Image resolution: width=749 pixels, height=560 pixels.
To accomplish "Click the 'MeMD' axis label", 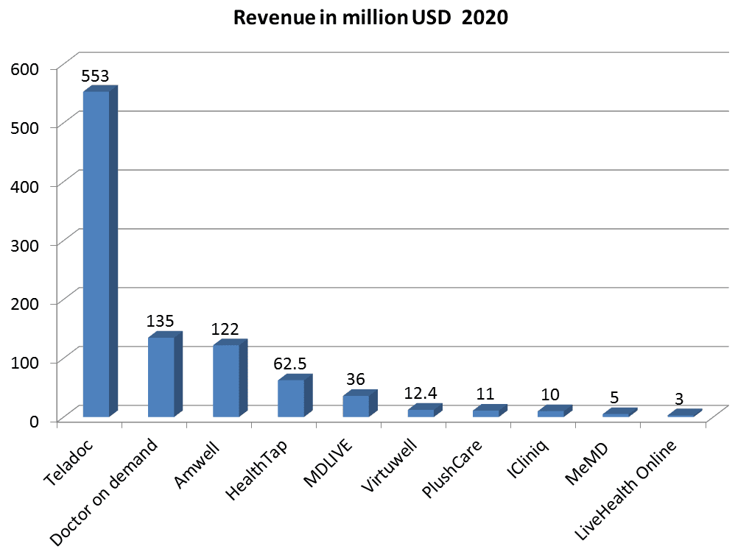I will tap(587, 464).
